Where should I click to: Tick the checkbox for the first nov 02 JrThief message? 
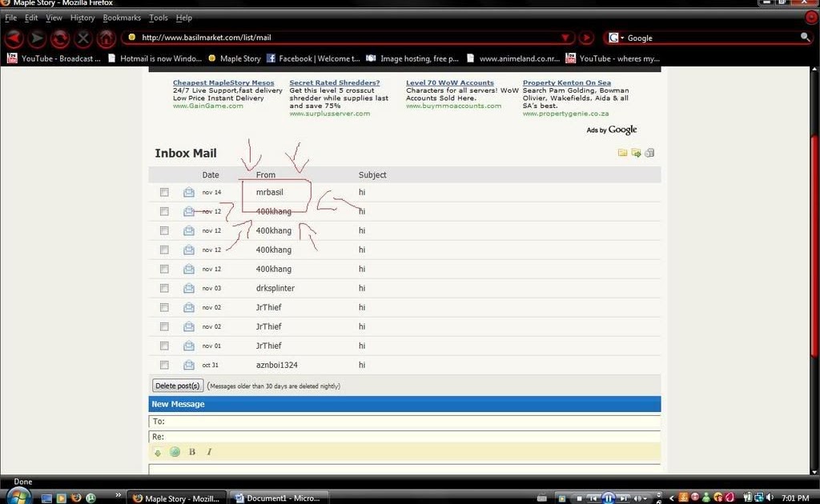pyautogui.click(x=164, y=308)
